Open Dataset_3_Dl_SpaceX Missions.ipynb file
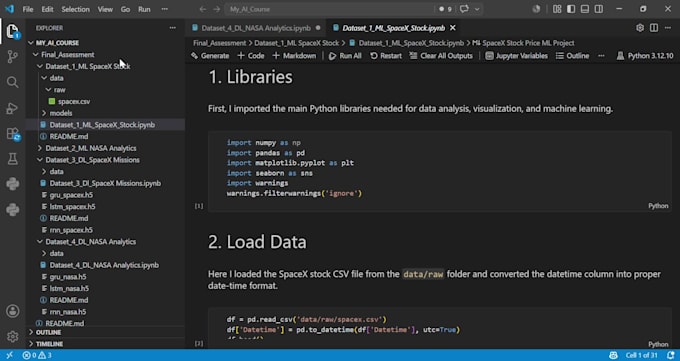The image size is (680, 361). [x=105, y=183]
